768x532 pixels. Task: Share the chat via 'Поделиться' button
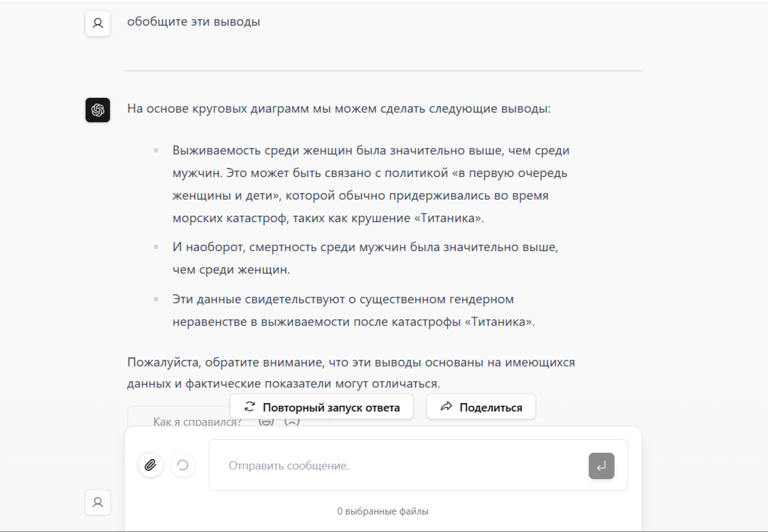481,407
